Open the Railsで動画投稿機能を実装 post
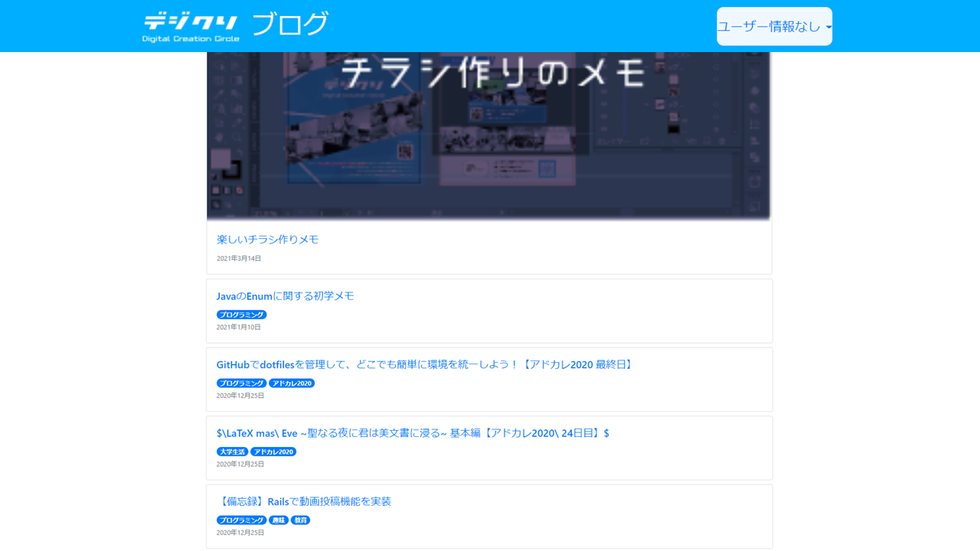980x551 pixels. point(304,501)
